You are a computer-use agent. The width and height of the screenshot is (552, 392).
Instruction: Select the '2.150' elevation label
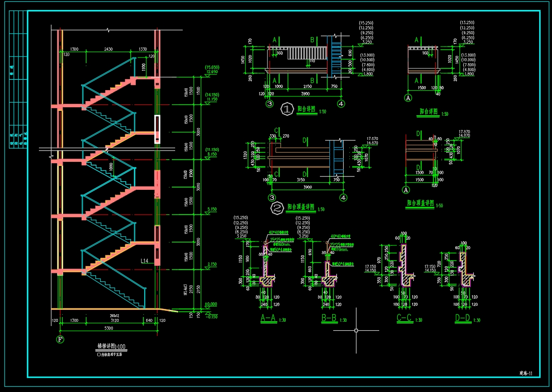[212, 264]
